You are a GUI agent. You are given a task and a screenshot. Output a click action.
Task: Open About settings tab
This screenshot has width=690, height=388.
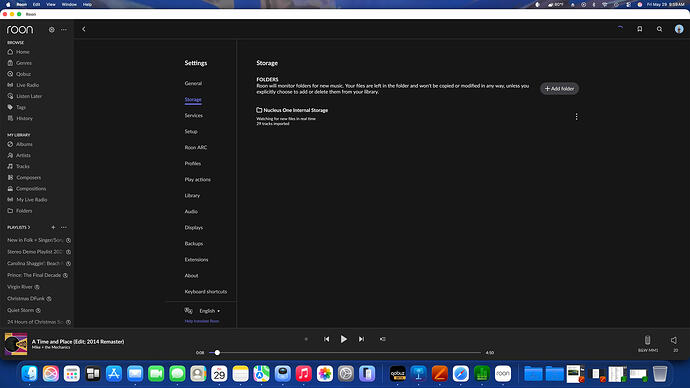click(191, 276)
